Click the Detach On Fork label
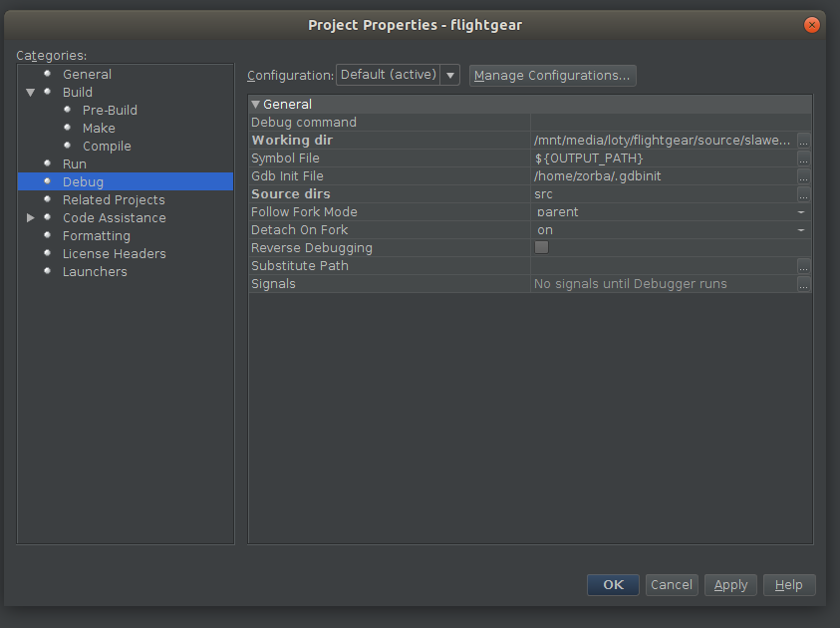The height and width of the screenshot is (628, 840). click(300, 230)
